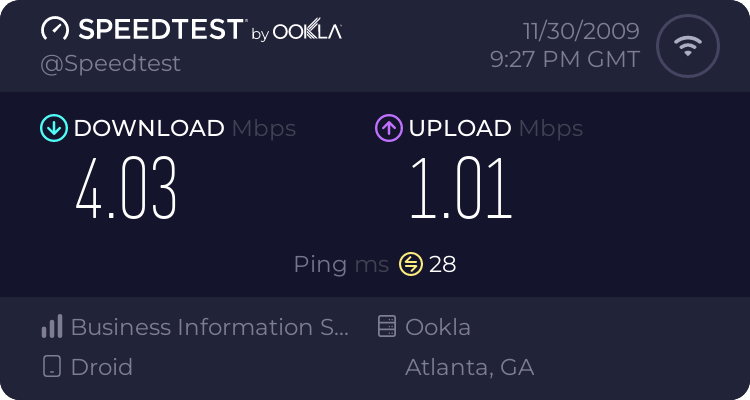The height and width of the screenshot is (400, 750).
Task: Click the yellow ping icon
Action: (410, 264)
